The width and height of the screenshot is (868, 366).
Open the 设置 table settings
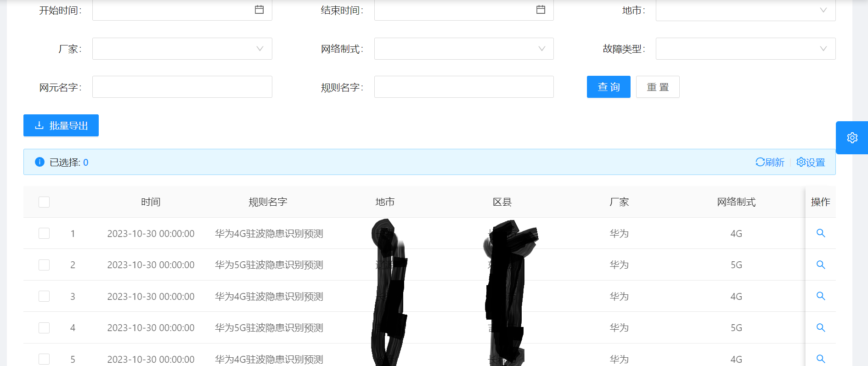pyautogui.click(x=811, y=162)
